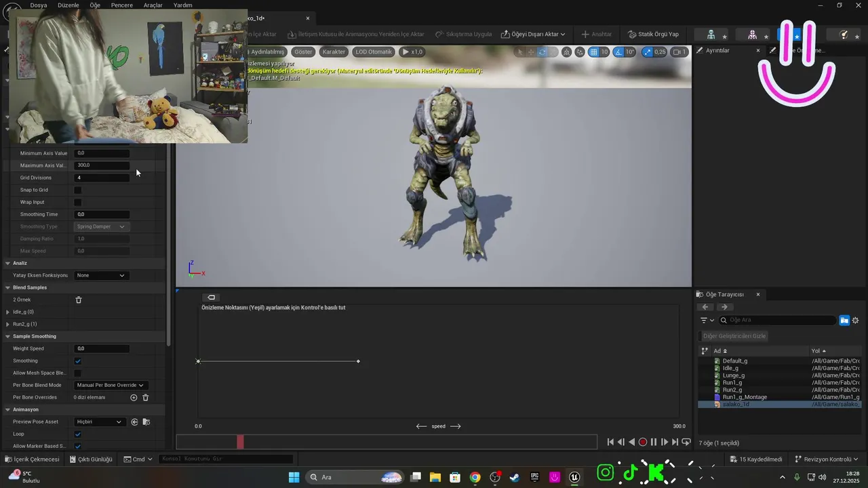The image size is (868, 488).
Task: Collapse the Blend Samples section
Action: [x=7, y=287]
